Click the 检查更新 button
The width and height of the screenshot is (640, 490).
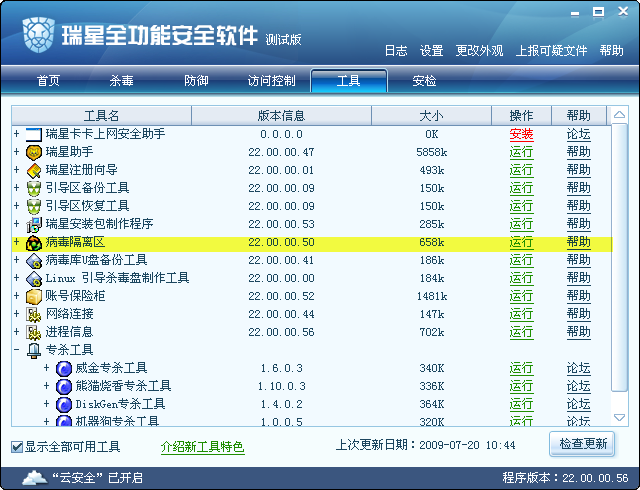[582, 444]
